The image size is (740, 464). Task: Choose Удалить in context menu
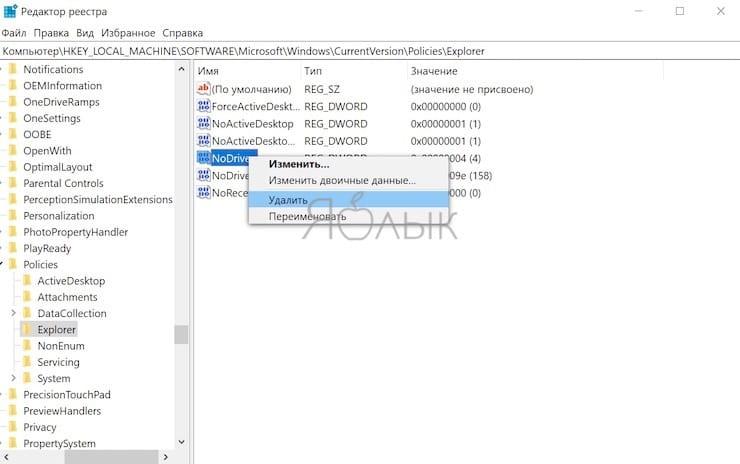point(348,200)
